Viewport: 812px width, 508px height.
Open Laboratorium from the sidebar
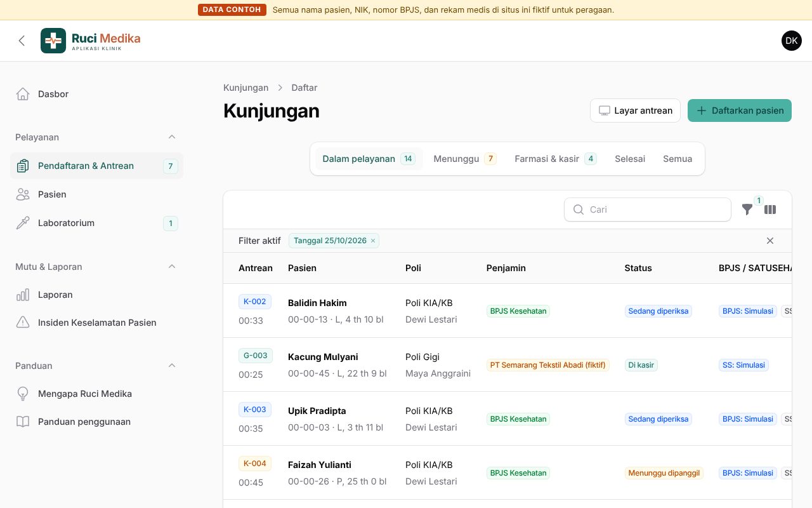pos(97,223)
